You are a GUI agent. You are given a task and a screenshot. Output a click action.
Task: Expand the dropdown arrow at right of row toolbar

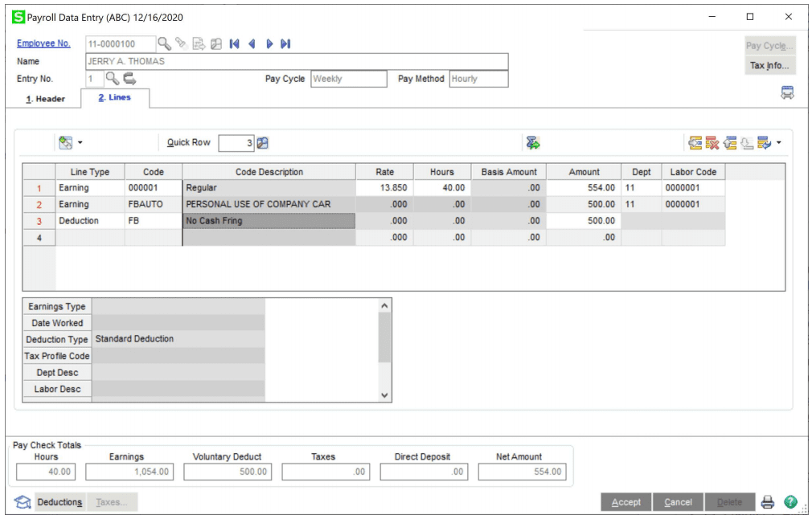779,143
